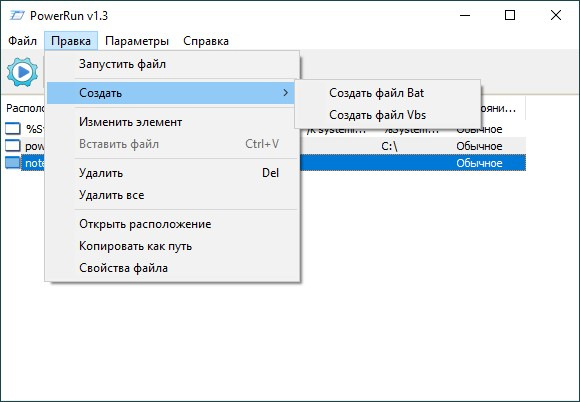This screenshot has width=580, height=402.
Task: Expand the Создать submenu arrow
Action: coord(285,93)
